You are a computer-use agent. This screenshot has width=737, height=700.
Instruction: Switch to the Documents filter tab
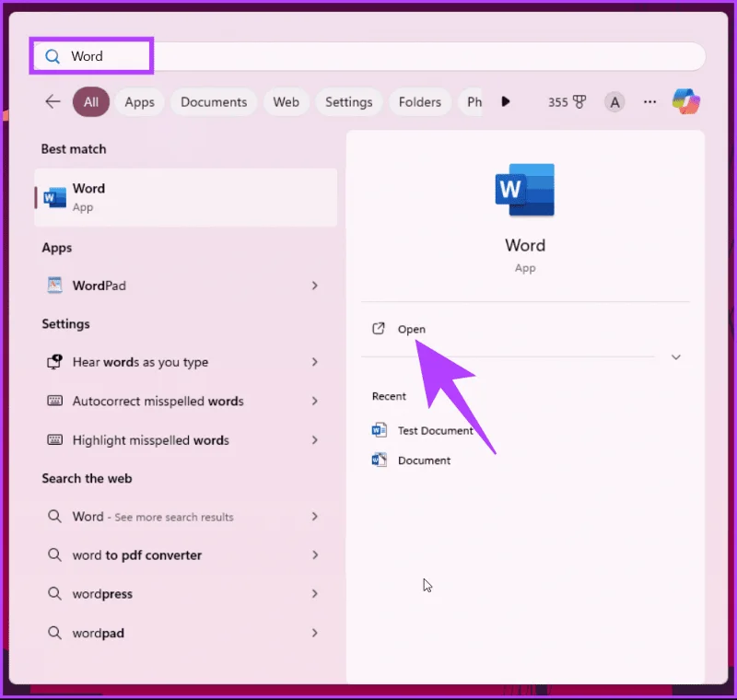coord(214,102)
